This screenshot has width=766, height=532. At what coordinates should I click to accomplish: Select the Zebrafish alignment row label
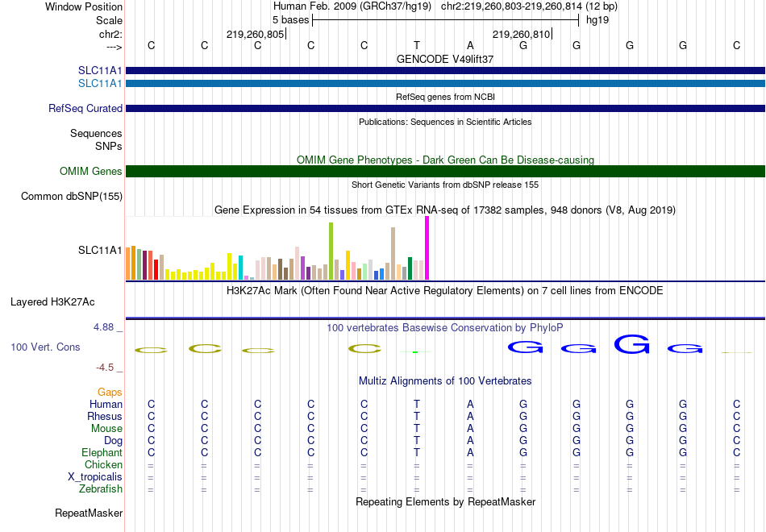tap(101, 489)
